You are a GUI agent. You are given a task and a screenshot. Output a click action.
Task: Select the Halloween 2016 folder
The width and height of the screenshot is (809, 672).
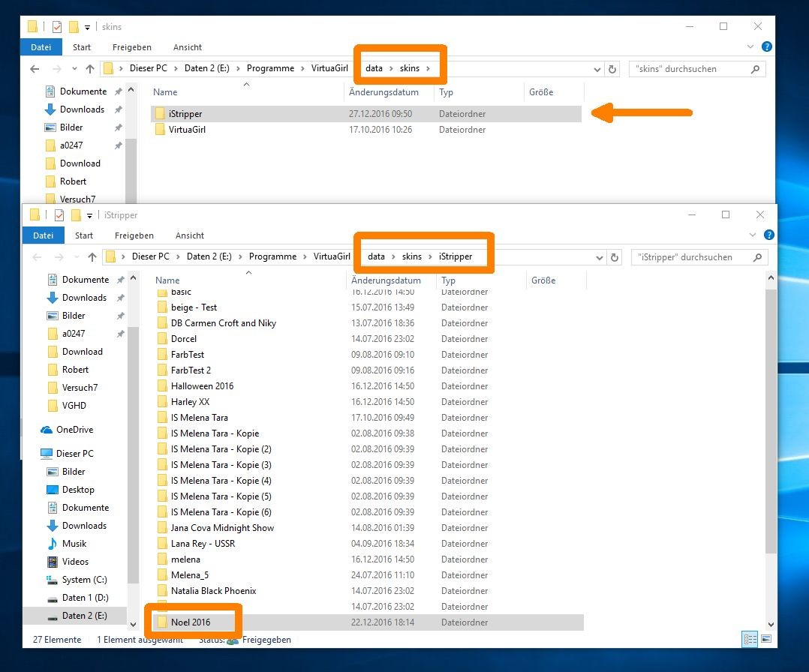pyautogui.click(x=368, y=386)
